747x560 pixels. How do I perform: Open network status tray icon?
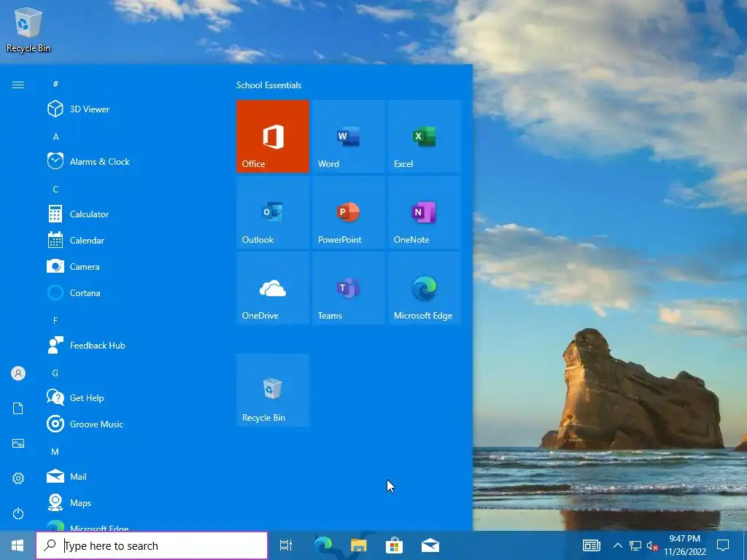click(x=635, y=545)
